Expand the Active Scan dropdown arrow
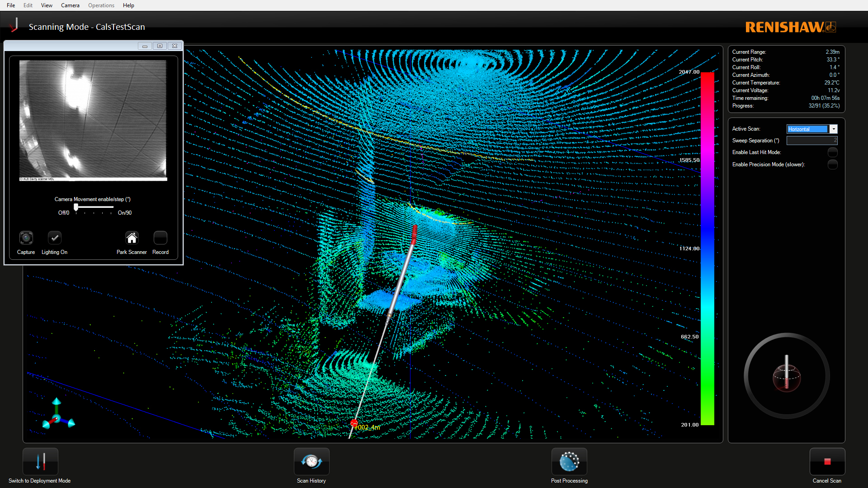 [834, 129]
